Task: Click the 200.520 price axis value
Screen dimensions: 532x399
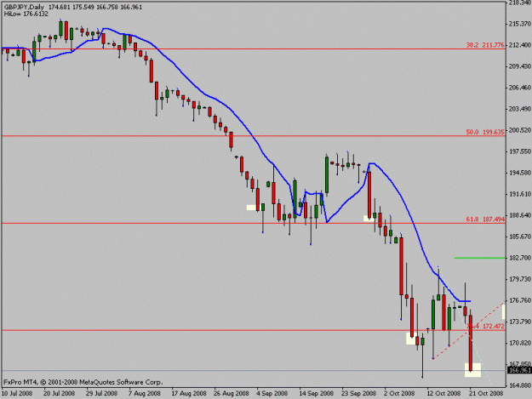Action: pos(520,130)
